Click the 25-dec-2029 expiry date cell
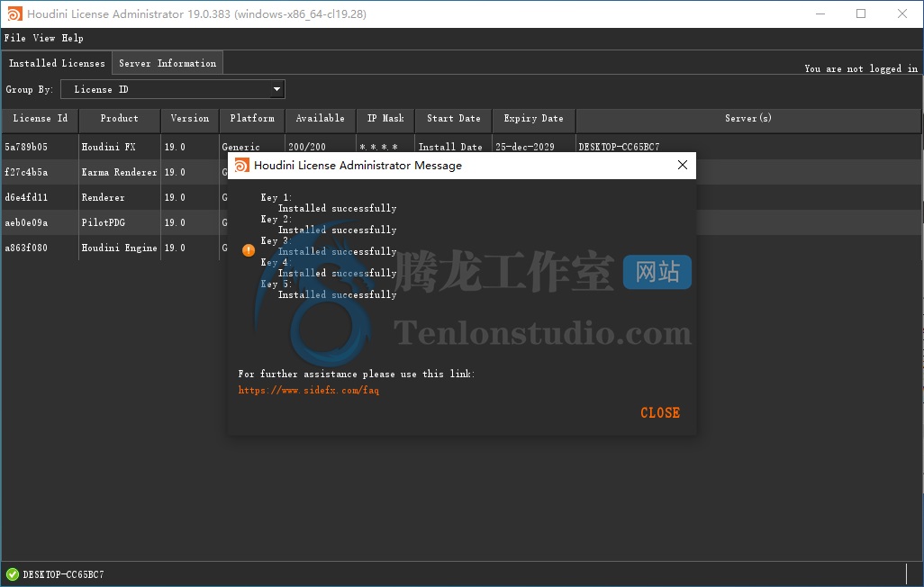The height and width of the screenshot is (587, 924). click(x=524, y=147)
